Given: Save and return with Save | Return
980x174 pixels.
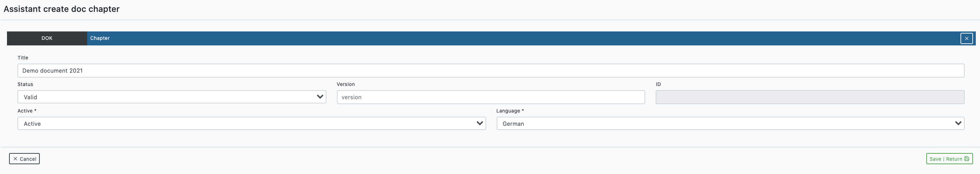Looking at the screenshot, I should pos(949,159).
